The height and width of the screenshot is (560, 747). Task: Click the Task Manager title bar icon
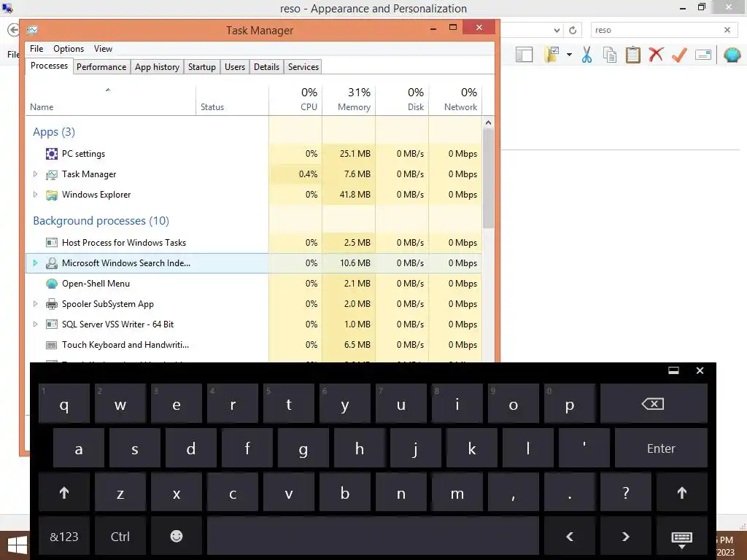[32, 30]
